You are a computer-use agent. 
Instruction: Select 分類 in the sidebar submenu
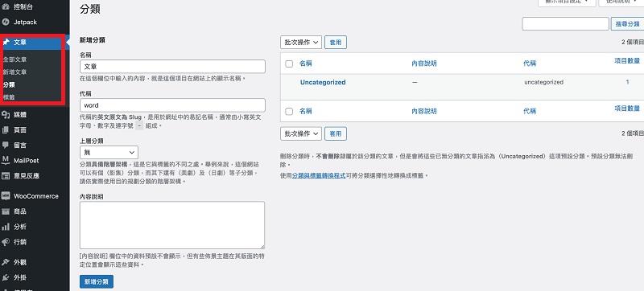tap(9, 85)
